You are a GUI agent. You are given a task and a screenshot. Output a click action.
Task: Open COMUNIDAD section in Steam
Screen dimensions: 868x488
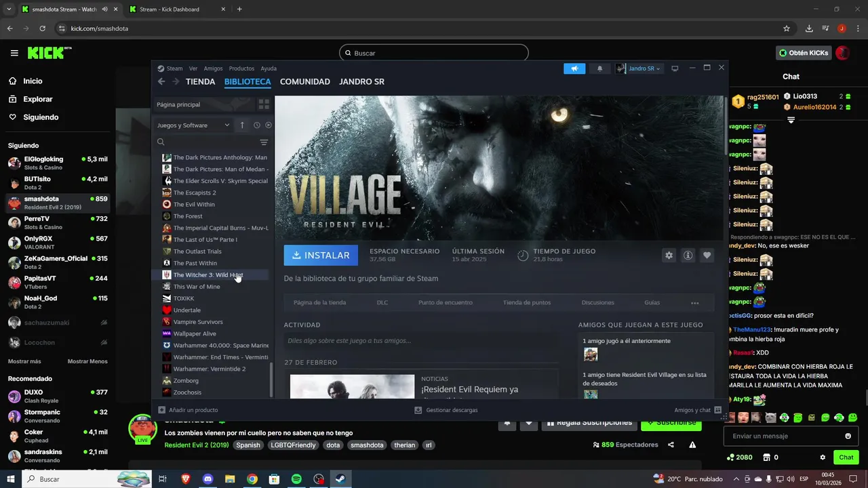coord(305,81)
